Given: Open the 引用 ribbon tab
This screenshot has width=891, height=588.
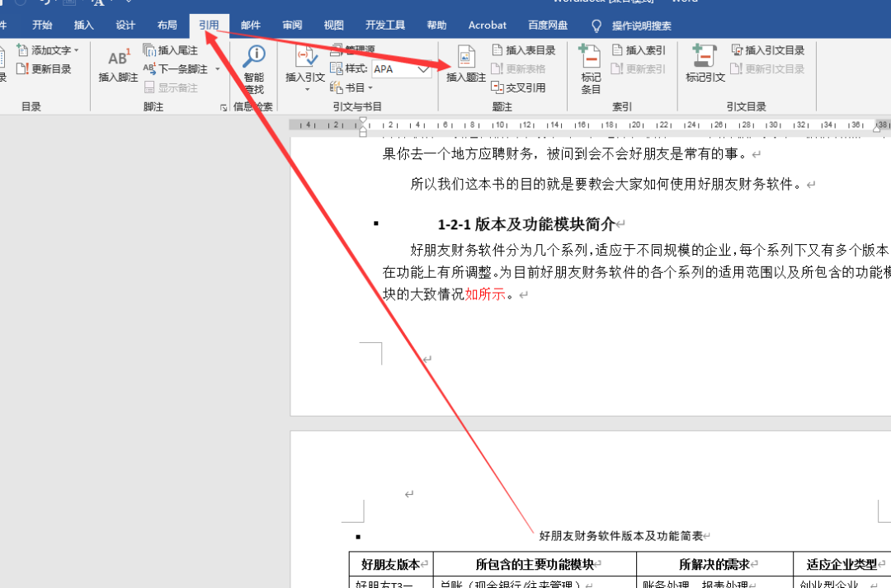Looking at the screenshot, I should tap(209, 25).
